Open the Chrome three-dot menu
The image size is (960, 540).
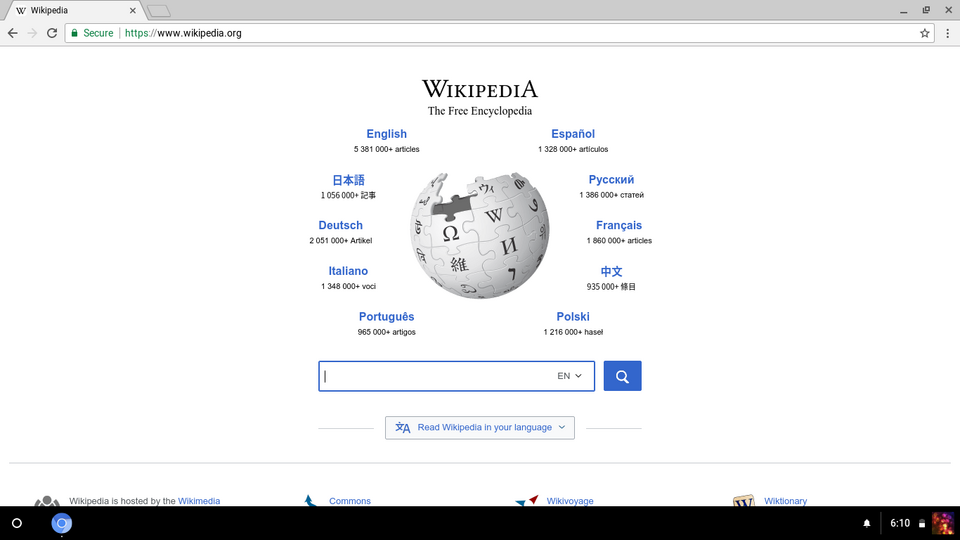pos(948,33)
